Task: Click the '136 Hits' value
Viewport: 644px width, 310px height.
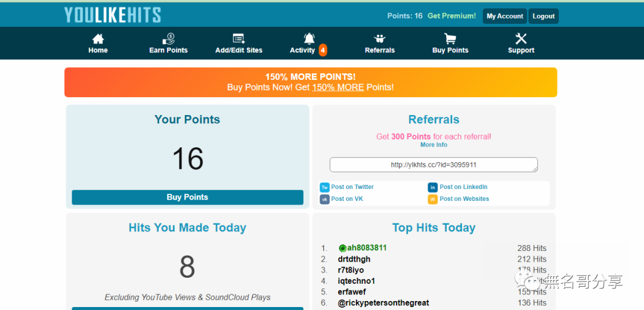Action: [532, 303]
